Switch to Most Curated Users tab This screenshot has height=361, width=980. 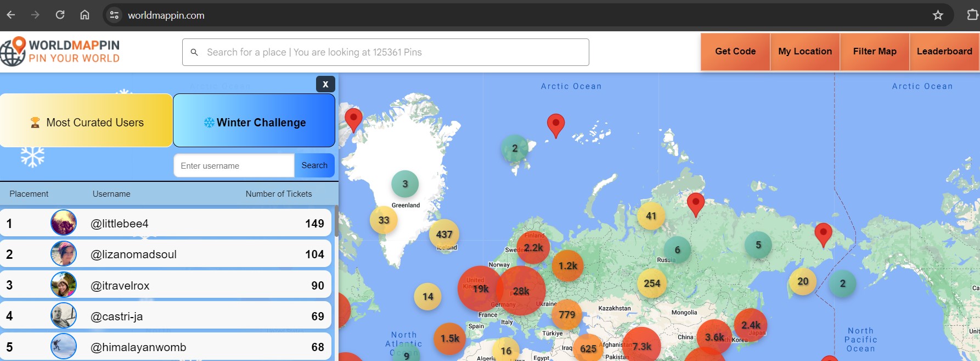(x=86, y=120)
